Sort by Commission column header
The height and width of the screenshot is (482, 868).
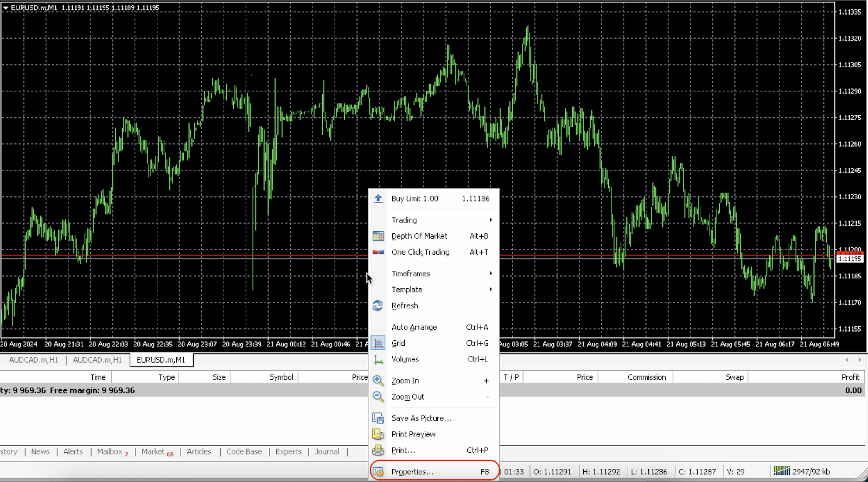tap(636, 377)
